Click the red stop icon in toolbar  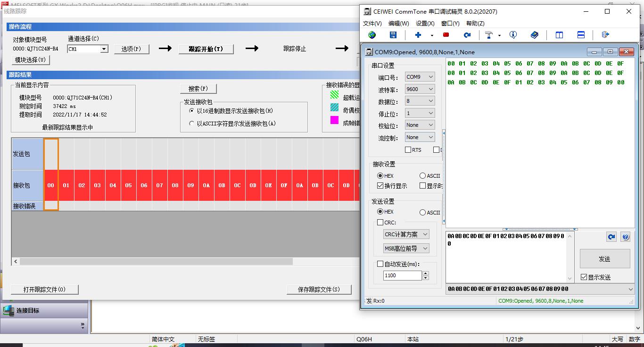[446, 35]
